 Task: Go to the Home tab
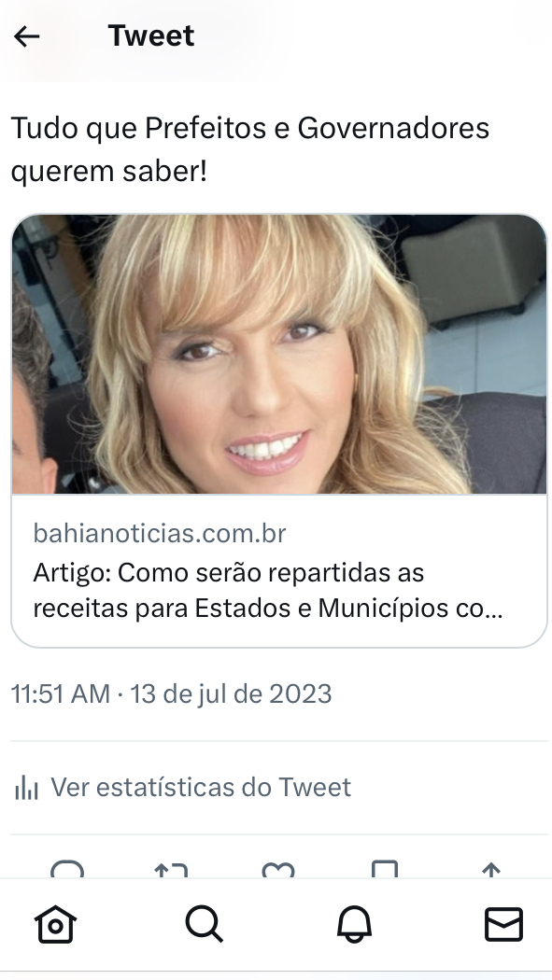55,924
